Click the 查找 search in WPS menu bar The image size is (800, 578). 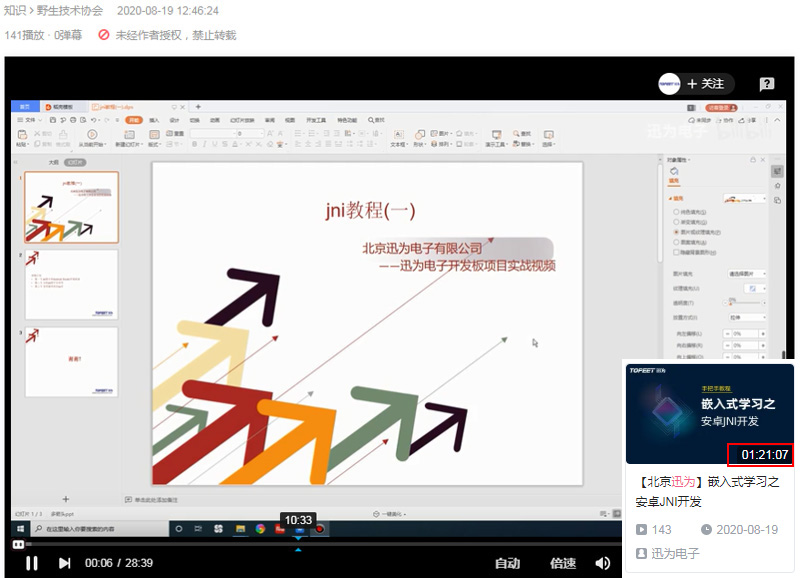(x=377, y=120)
